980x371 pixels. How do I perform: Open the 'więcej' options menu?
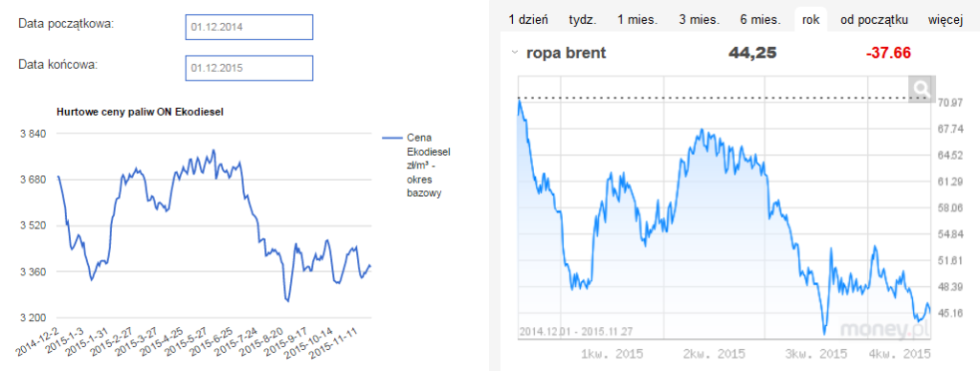[x=945, y=20]
